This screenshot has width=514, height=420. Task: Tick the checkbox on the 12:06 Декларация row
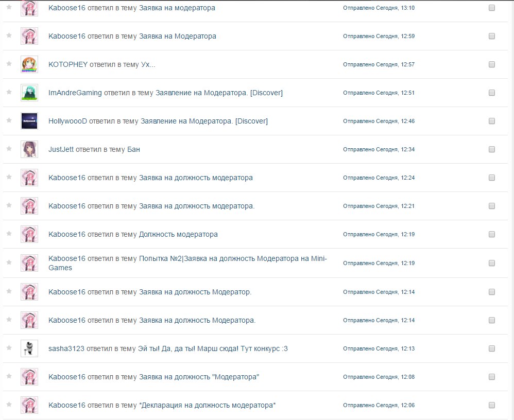click(x=492, y=405)
